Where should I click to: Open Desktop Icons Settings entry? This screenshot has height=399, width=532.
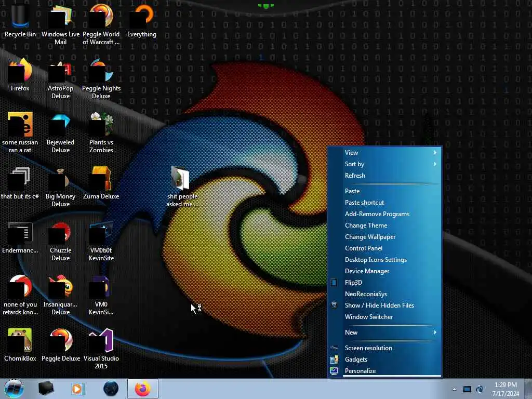click(385, 260)
